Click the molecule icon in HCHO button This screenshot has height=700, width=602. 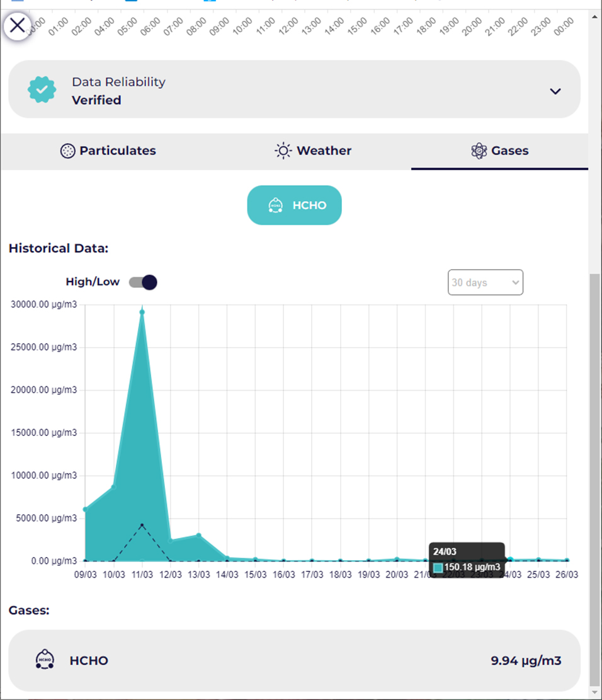tap(275, 205)
